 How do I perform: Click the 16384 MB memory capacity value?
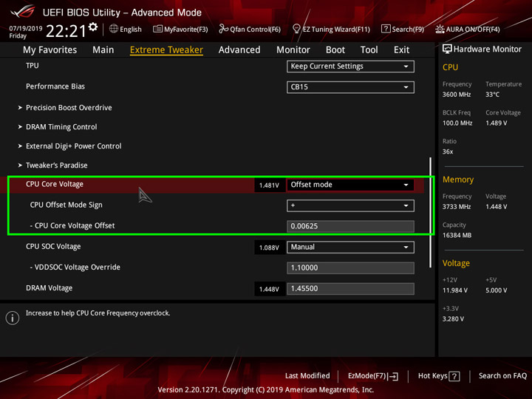click(457, 236)
